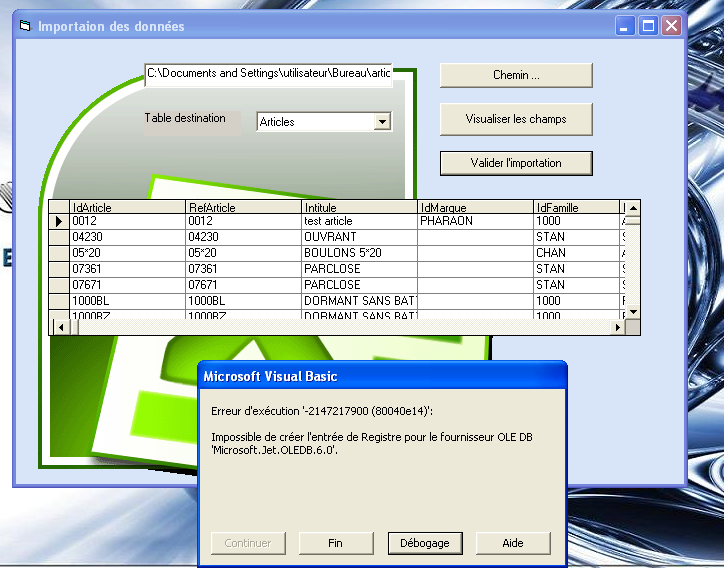Minimize the Importaion des données window

click(x=625, y=26)
